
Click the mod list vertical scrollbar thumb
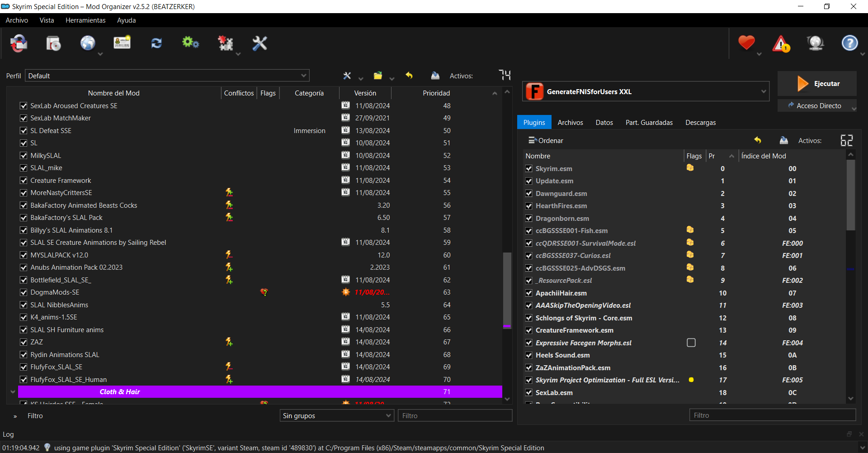(507, 290)
